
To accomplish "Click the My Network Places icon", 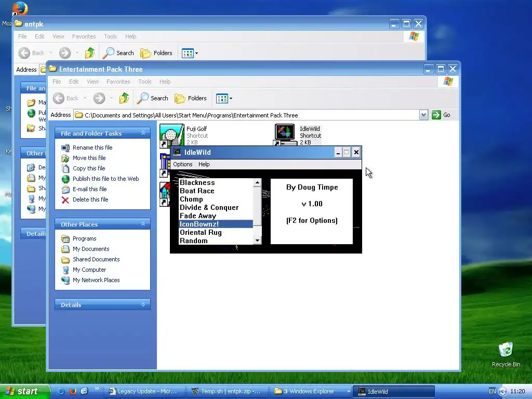I will pos(65,280).
